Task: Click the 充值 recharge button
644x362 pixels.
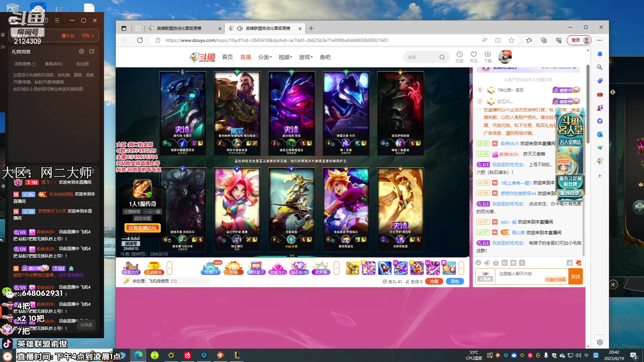Action: click(x=434, y=282)
